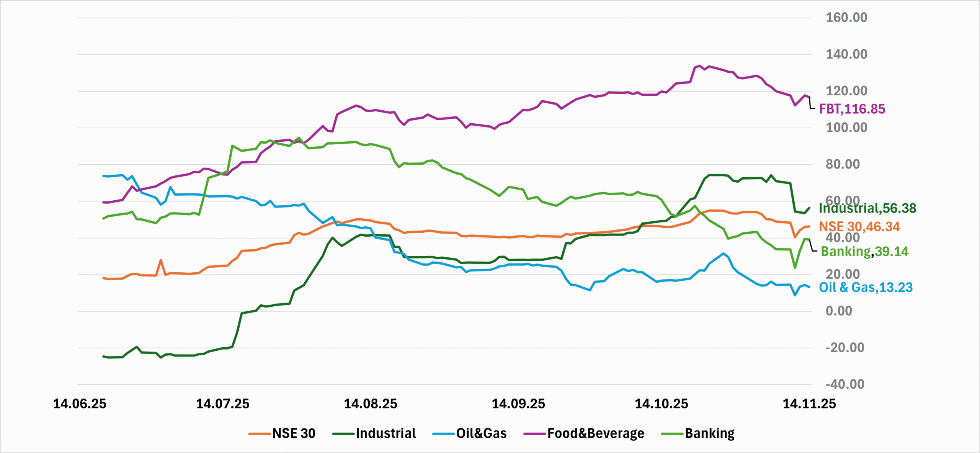Click the dark green Industrial legend swatch

click(x=343, y=434)
